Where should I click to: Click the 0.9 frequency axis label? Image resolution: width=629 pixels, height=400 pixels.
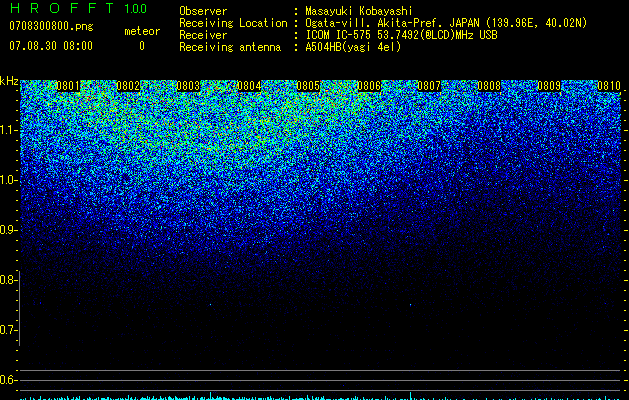[x=9, y=230]
